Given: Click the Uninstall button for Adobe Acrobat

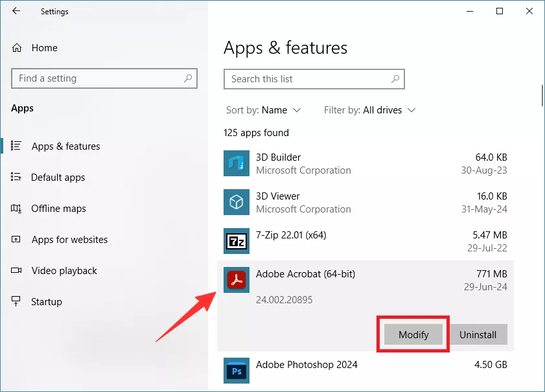Looking at the screenshot, I should tap(479, 334).
